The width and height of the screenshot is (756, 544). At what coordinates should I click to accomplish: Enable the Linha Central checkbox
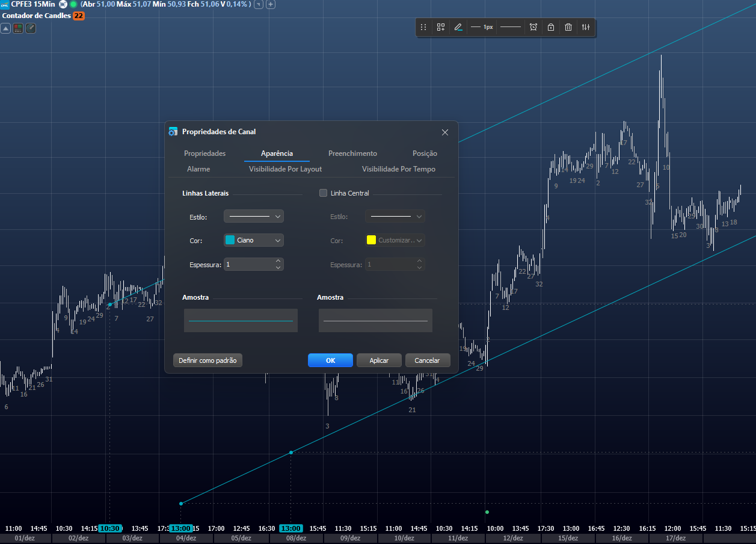pos(323,193)
